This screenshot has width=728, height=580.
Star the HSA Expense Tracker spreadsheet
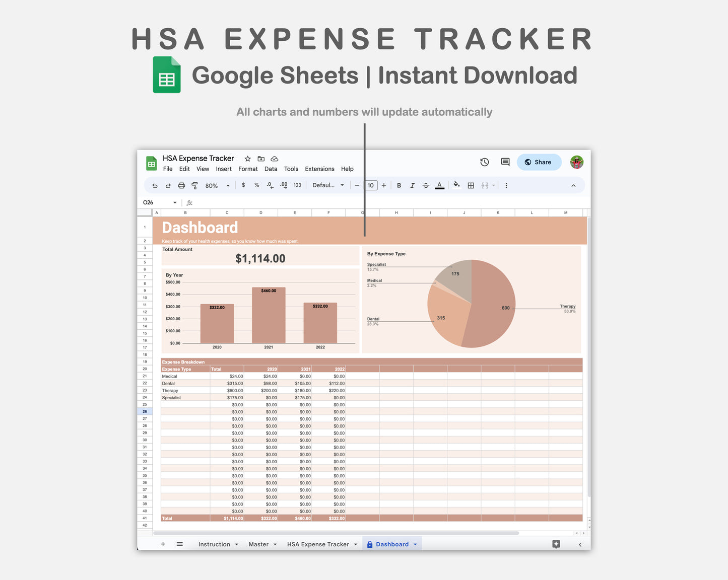(x=247, y=158)
